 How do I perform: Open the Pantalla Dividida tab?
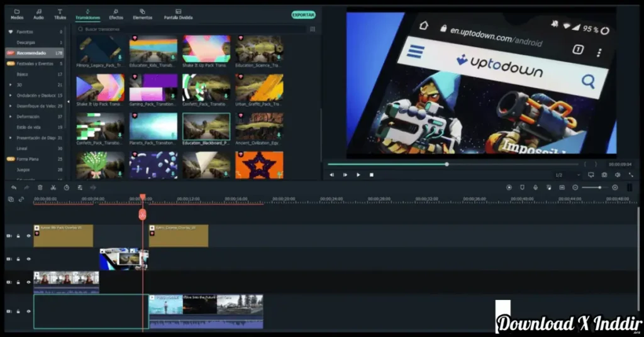[178, 14]
